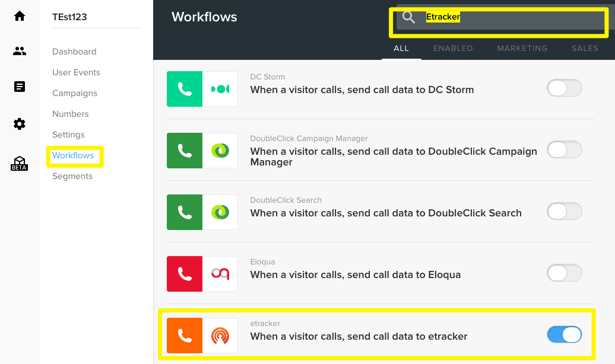Open Workflows in the sidebar
The height and width of the screenshot is (364, 615).
[73, 155]
